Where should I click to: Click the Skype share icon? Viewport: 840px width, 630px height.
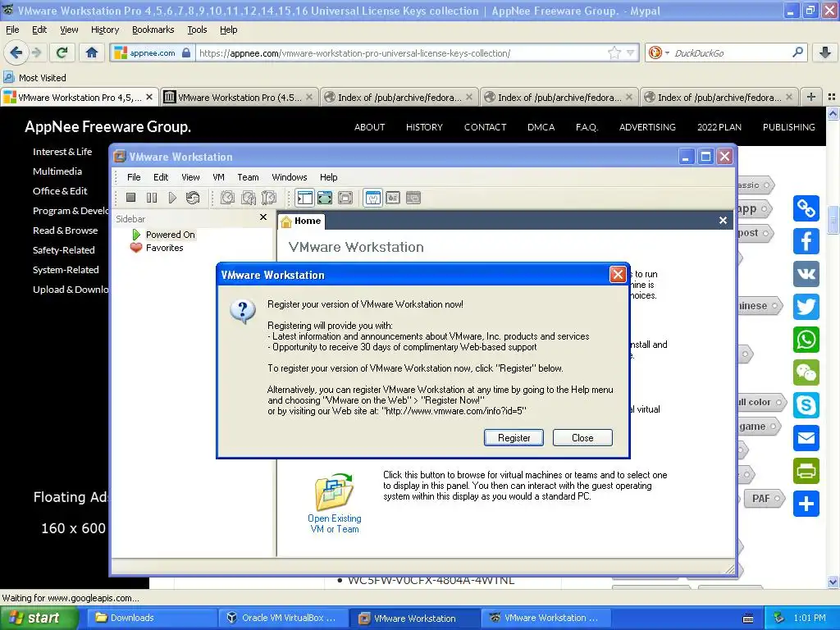point(806,405)
